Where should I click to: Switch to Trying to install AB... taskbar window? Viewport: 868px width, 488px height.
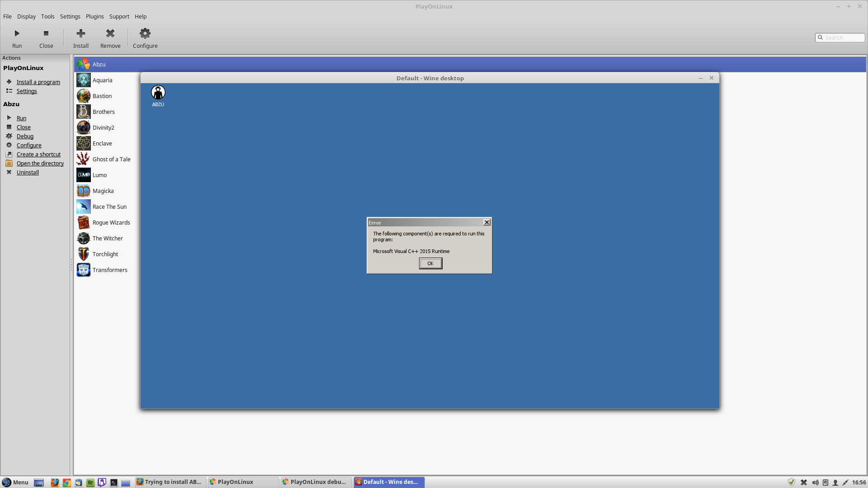point(170,482)
